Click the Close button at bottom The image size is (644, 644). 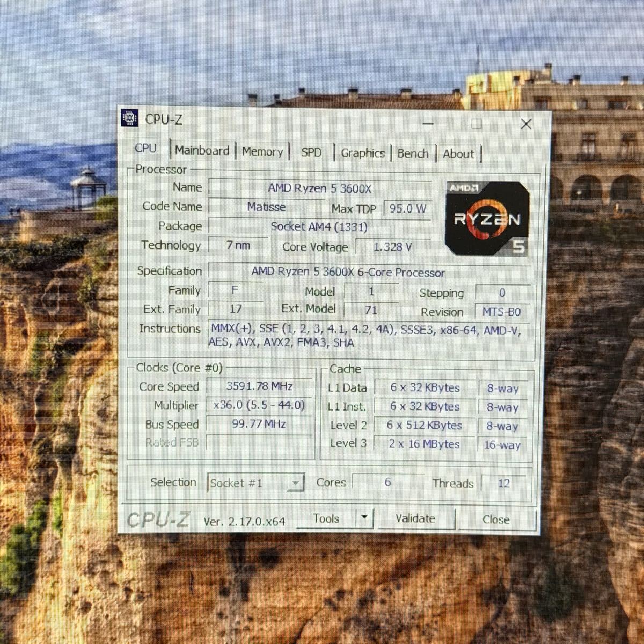coord(496,520)
